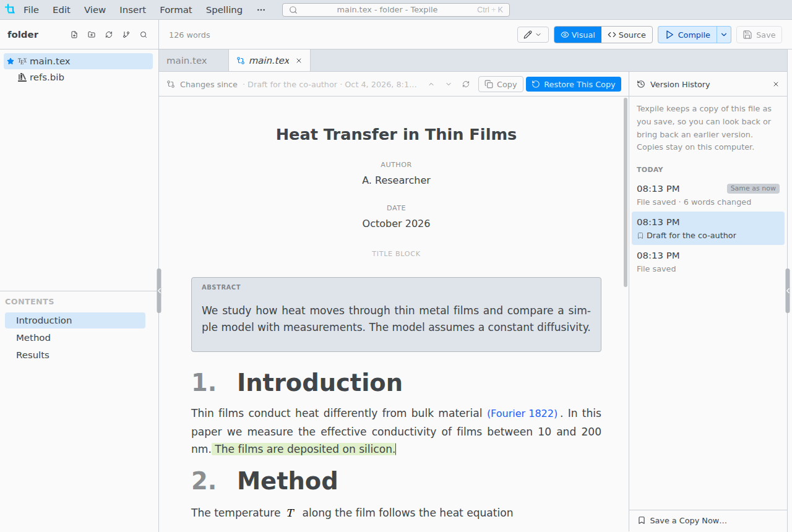Go to Results in contents

click(75, 355)
